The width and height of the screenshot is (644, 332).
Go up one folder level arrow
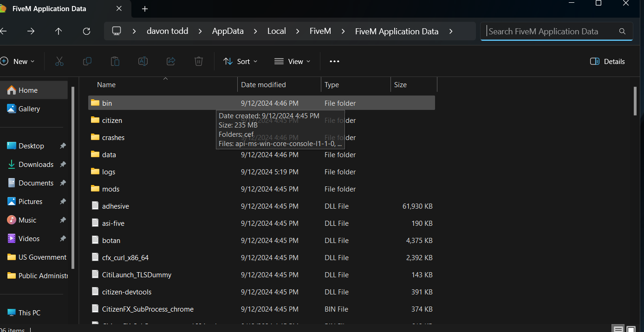pyautogui.click(x=59, y=31)
